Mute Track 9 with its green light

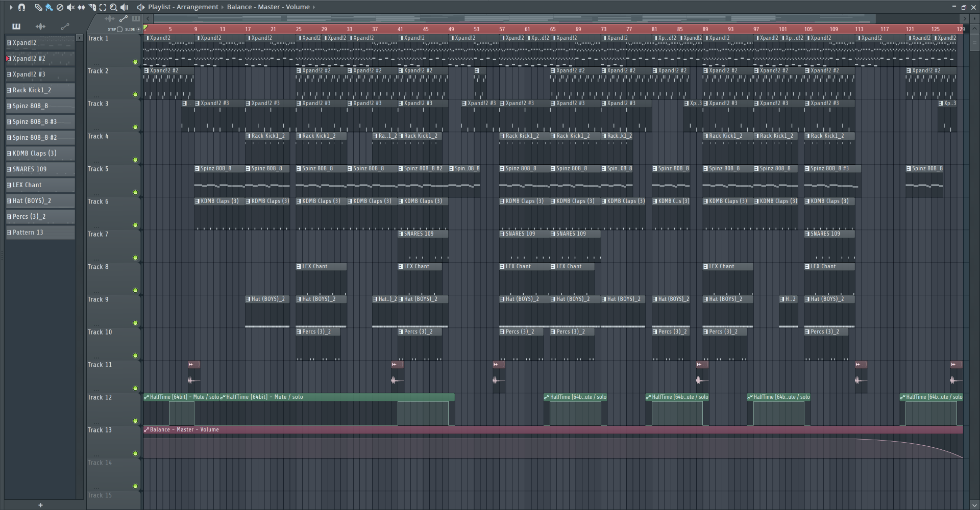pos(135,323)
